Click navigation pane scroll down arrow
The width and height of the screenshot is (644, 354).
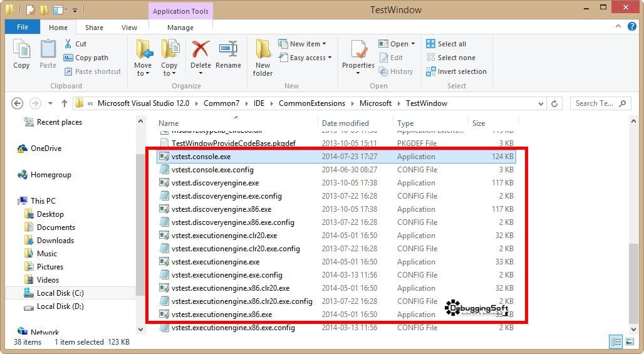140,330
